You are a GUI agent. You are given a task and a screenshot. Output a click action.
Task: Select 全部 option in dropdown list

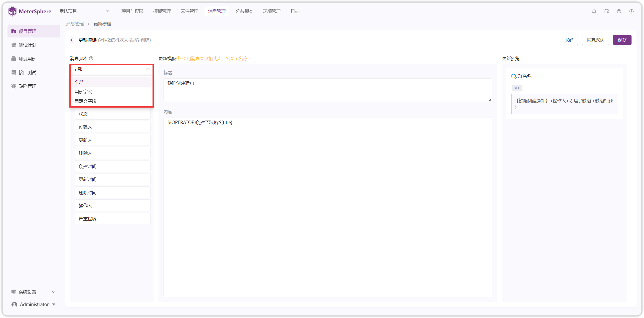pos(112,82)
